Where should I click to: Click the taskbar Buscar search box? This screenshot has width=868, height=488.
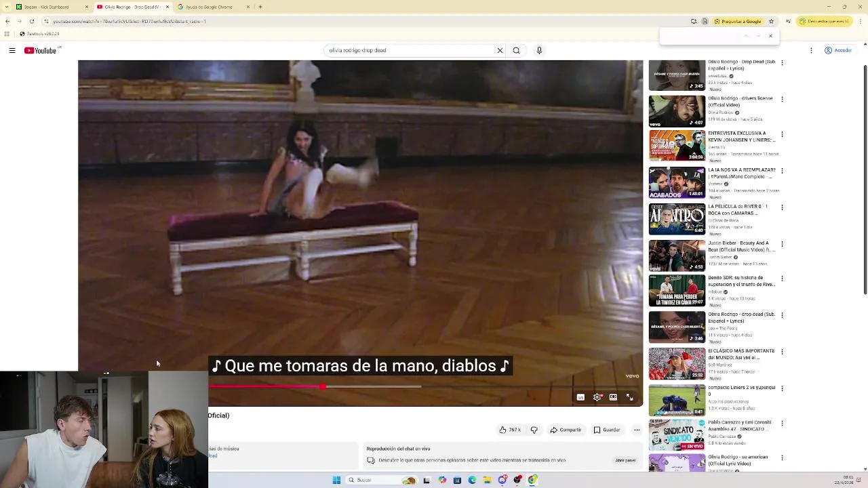tap(383, 480)
